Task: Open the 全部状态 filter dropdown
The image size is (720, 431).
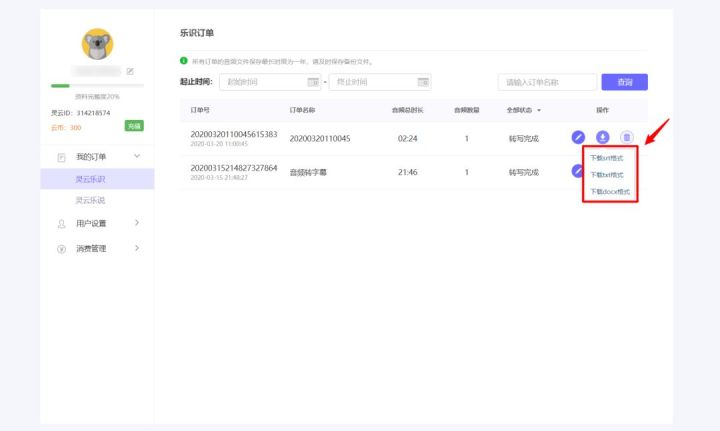Action: point(524,109)
